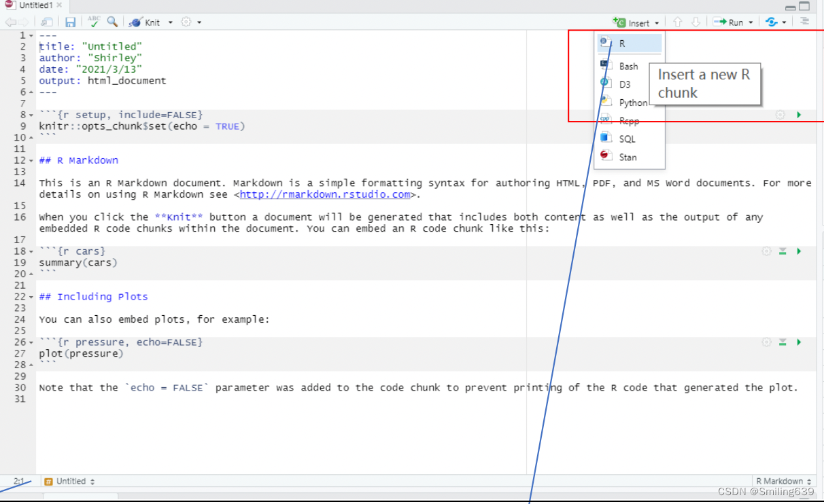Collapse pressure chunk fold at line 26
The height and width of the screenshot is (504, 824).
[31, 342]
